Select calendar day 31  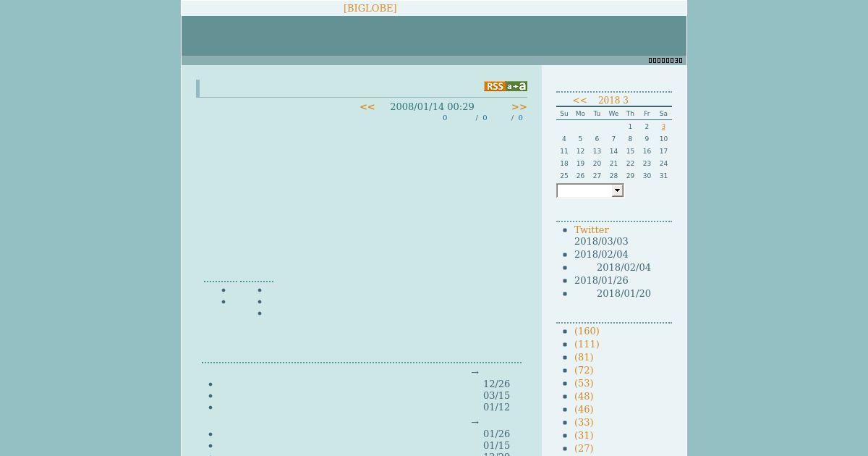tap(663, 176)
